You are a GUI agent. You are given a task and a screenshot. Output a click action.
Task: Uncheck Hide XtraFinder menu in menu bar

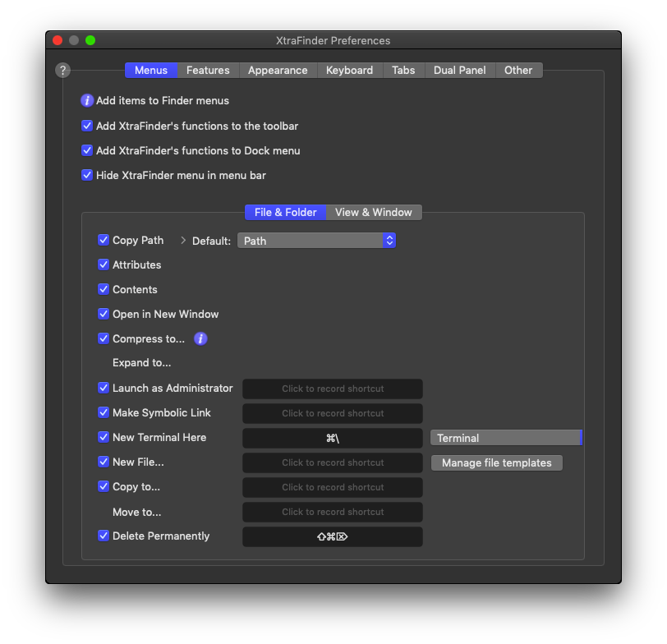[87, 175]
